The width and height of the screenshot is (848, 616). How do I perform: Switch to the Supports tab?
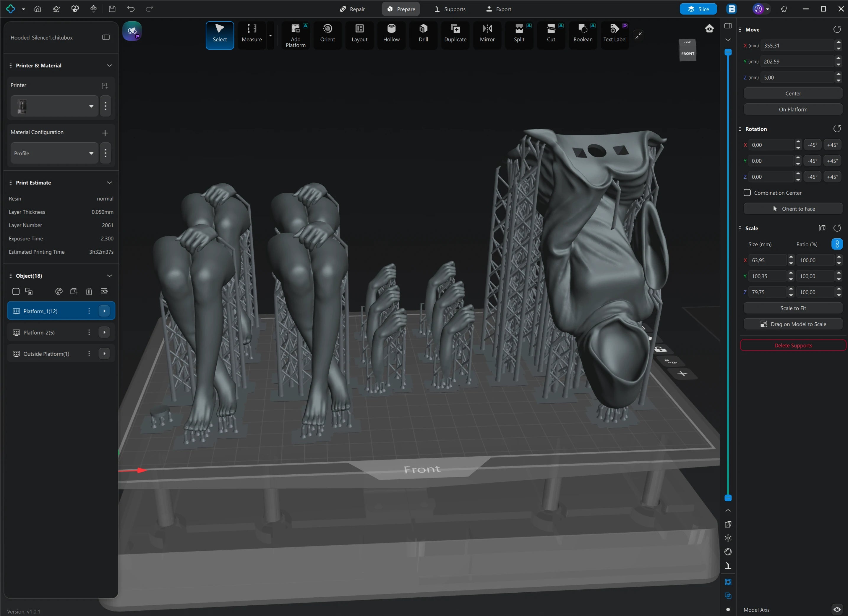pos(450,9)
